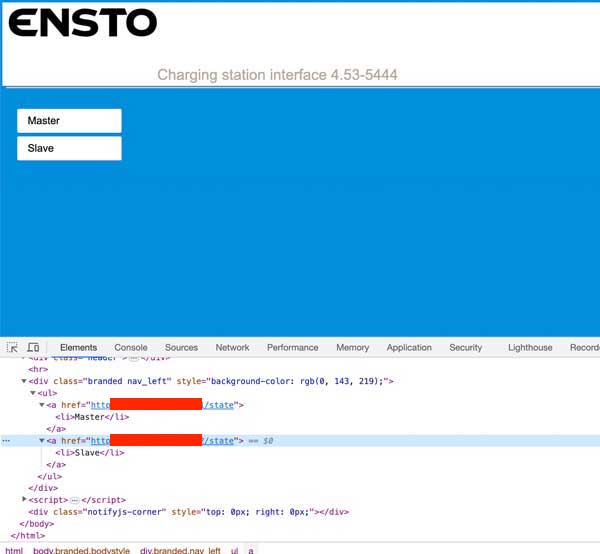600x554 pixels.
Task: Activate the DevTools inspect element picker icon
Action: click(12, 347)
